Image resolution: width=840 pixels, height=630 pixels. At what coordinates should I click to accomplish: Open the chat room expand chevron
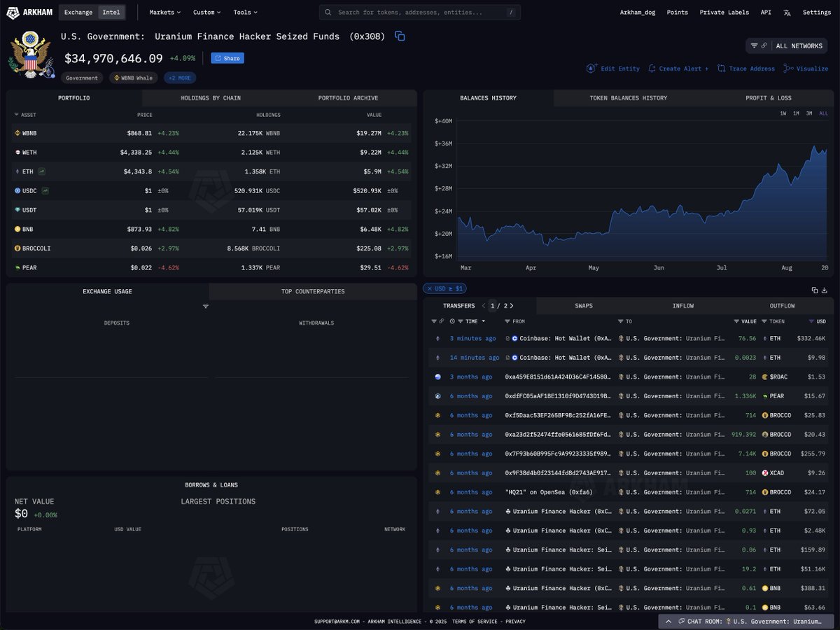click(668, 621)
